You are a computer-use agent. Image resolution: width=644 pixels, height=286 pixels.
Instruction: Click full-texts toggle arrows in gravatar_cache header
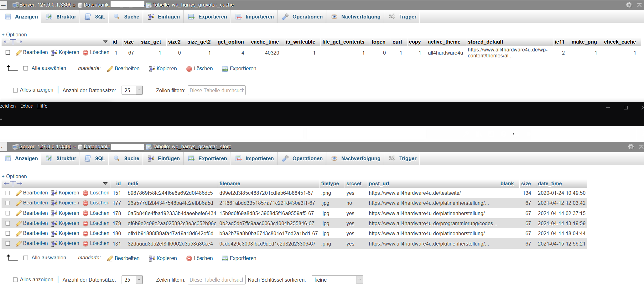13,42
